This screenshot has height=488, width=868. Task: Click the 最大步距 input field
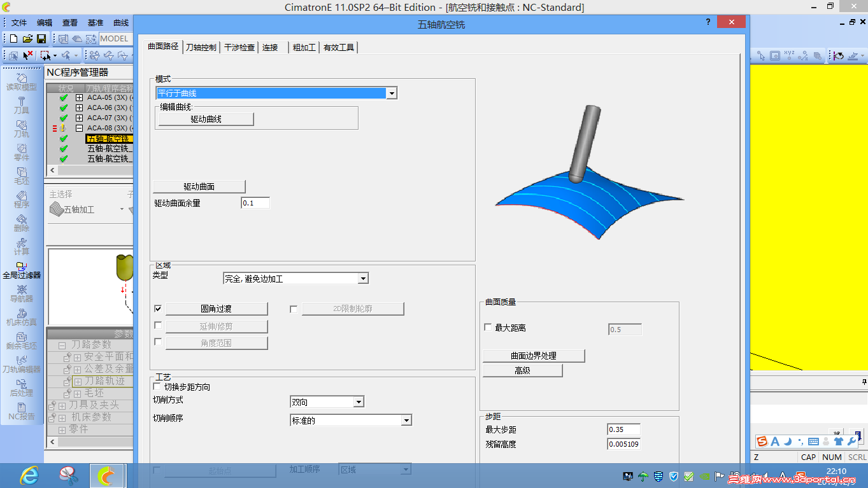pos(623,429)
